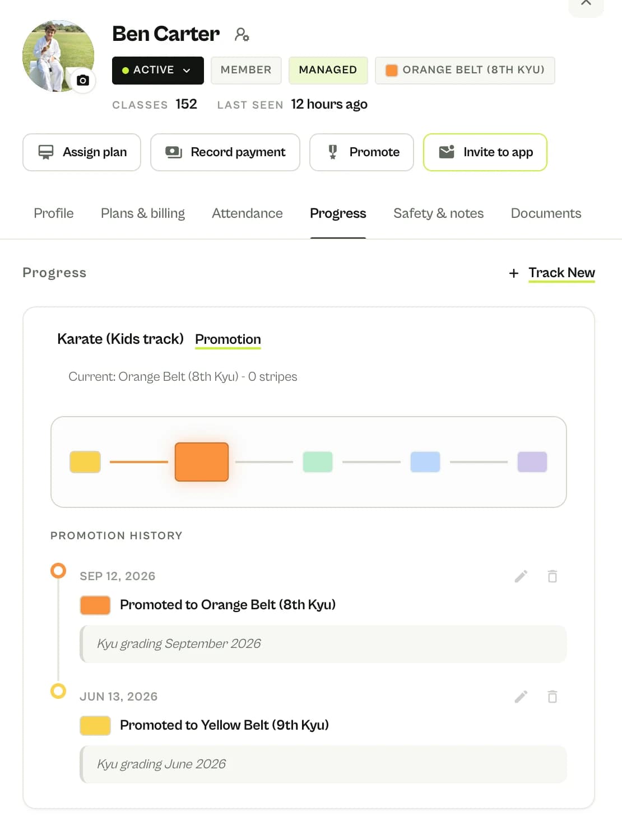Click the Record payment button
This screenshot has height=840, width=622.
pyautogui.click(x=225, y=152)
